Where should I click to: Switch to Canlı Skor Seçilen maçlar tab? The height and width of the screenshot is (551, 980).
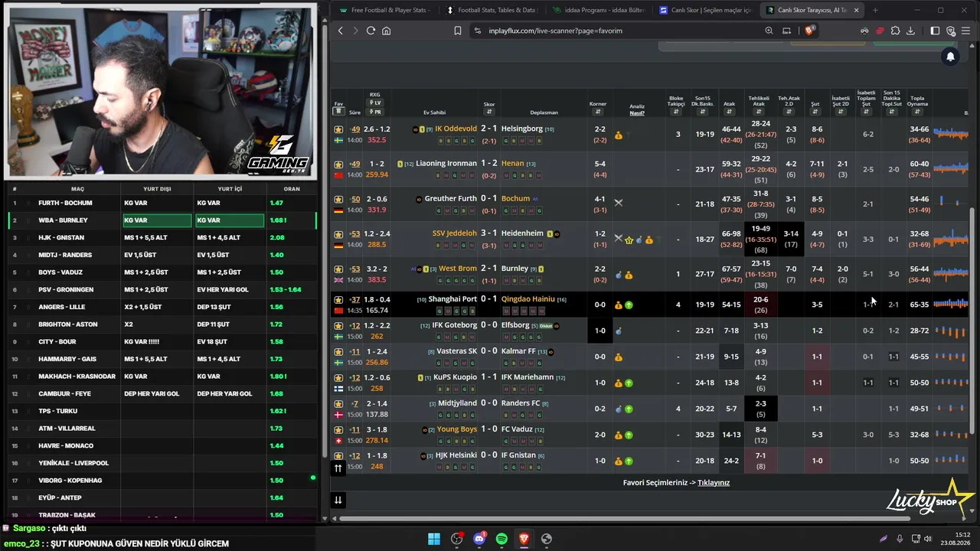(x=704, y=10)
